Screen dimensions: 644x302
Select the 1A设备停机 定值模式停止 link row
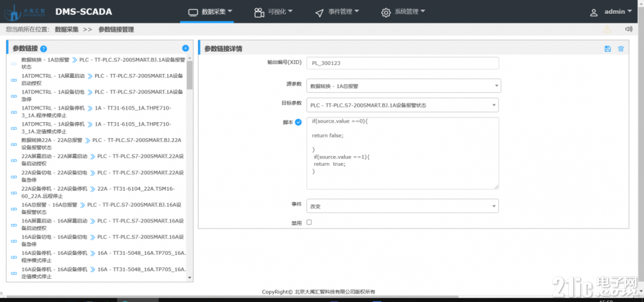point(98,127)
